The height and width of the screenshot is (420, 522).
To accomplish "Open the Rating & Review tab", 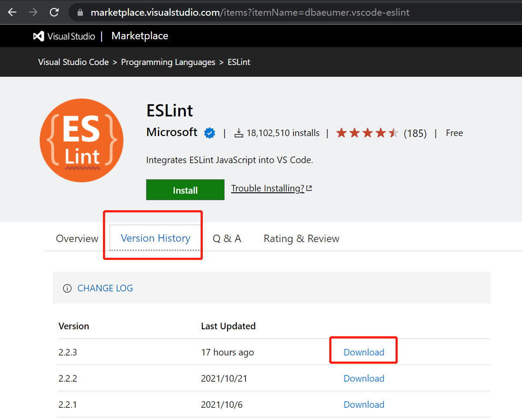I will click(x=301, y=238).
